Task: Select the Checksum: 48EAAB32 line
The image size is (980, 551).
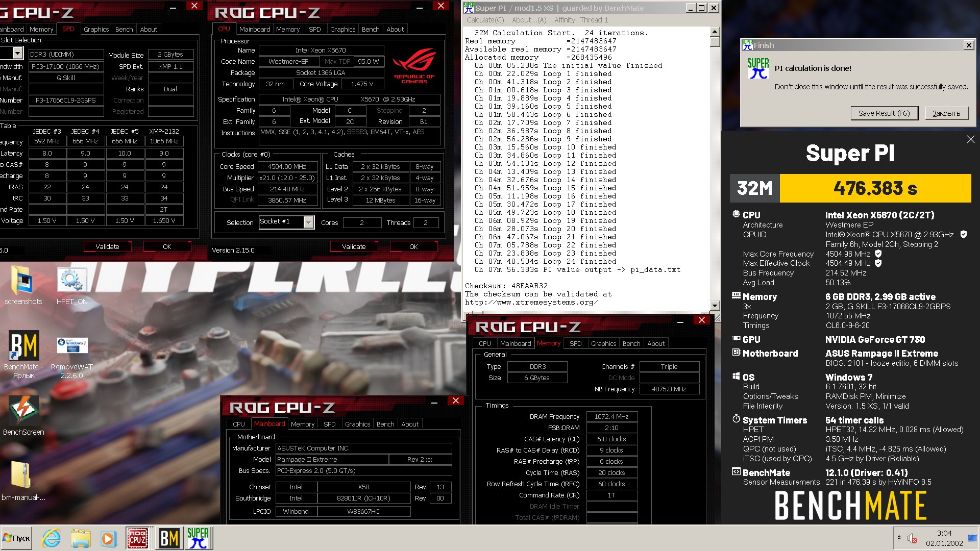Action: point(506,286)
